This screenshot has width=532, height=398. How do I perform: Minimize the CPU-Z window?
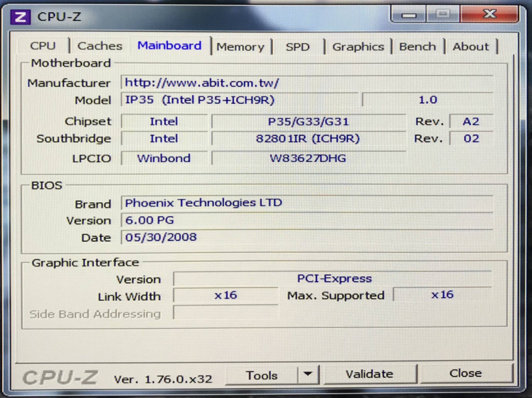click(x=409, y=16)
